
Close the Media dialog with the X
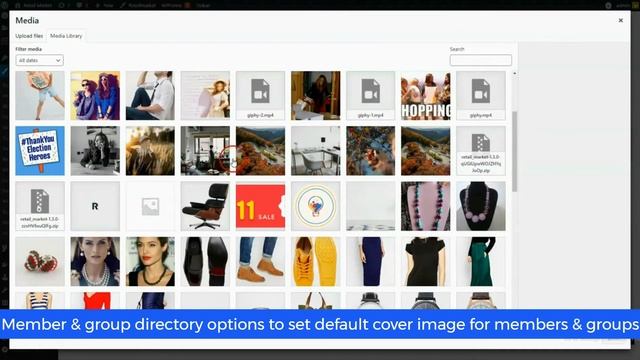point(620,20)
